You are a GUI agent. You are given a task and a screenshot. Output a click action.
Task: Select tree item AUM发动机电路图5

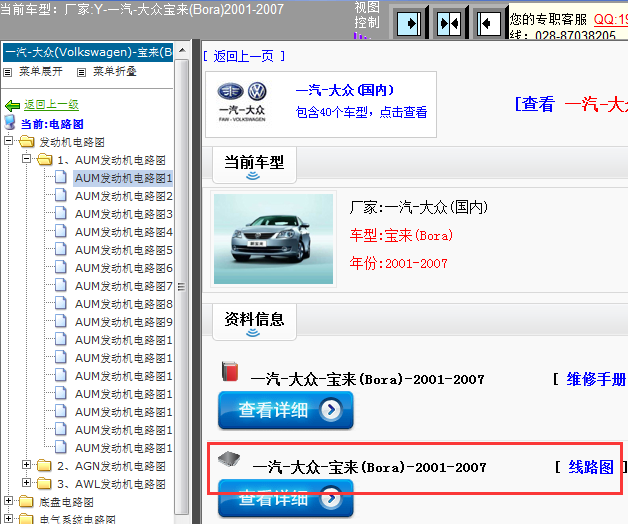point(124,250)
